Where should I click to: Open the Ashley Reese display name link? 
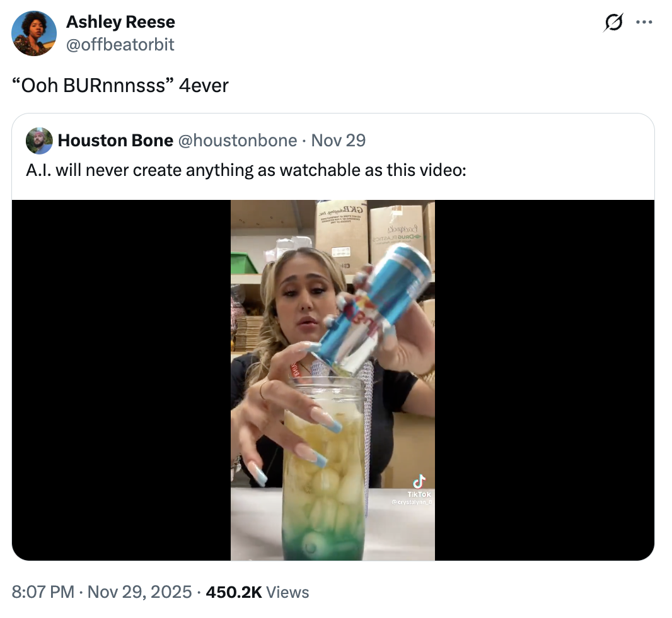click(120, 22)
